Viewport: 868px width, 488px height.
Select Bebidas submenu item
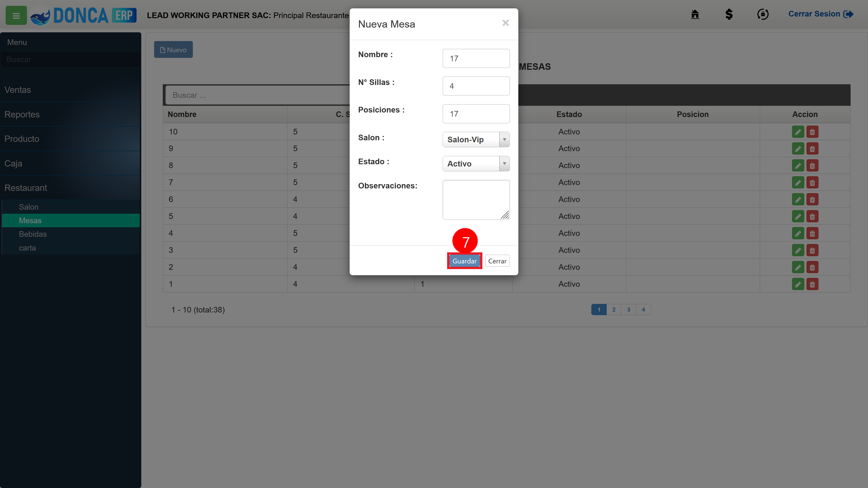[x=71, y=234]
